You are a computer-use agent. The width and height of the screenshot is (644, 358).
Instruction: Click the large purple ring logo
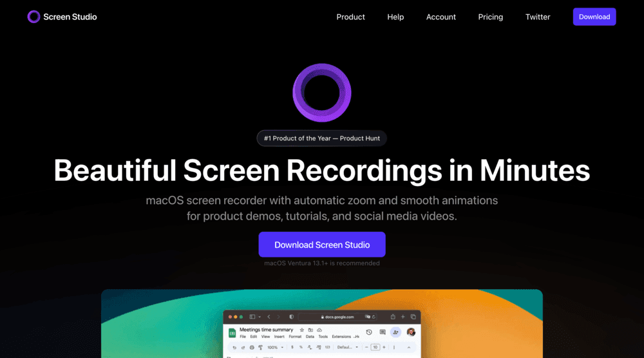pos(321,93)
